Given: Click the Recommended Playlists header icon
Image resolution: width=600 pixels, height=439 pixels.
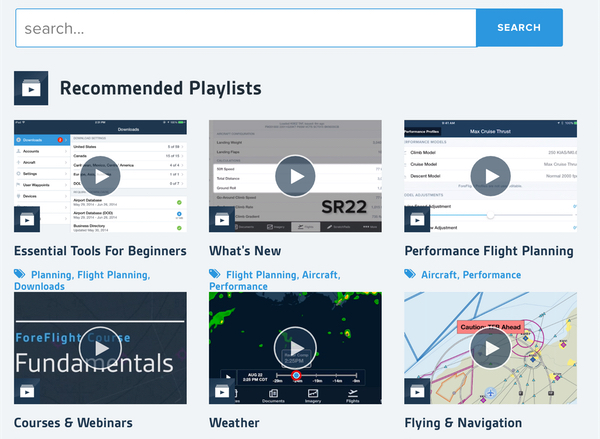Looking at the screenshot, I should (x=31, y=88).
